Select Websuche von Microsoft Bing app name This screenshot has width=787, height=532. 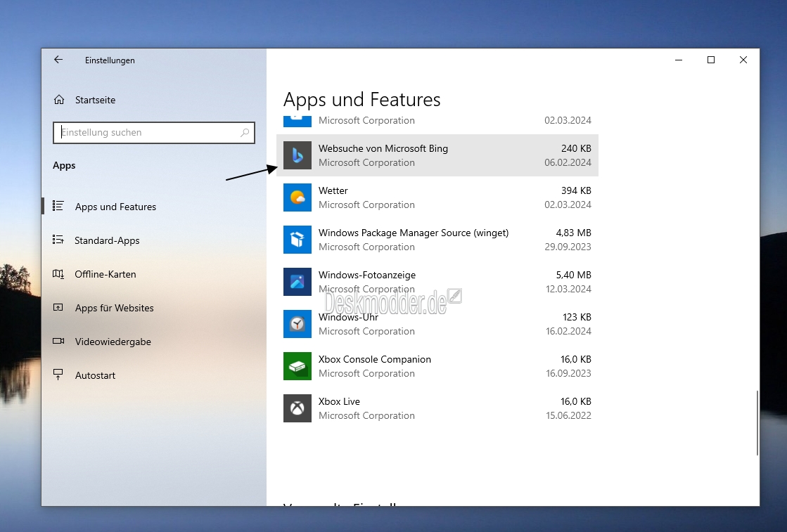coord(383,148)
